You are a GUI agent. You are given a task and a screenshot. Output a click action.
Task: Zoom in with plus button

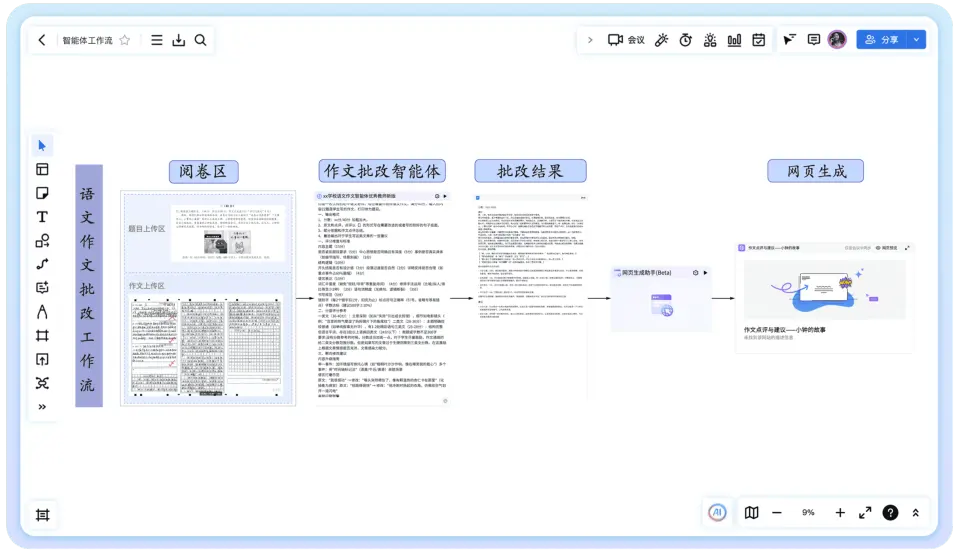[840, 513]
